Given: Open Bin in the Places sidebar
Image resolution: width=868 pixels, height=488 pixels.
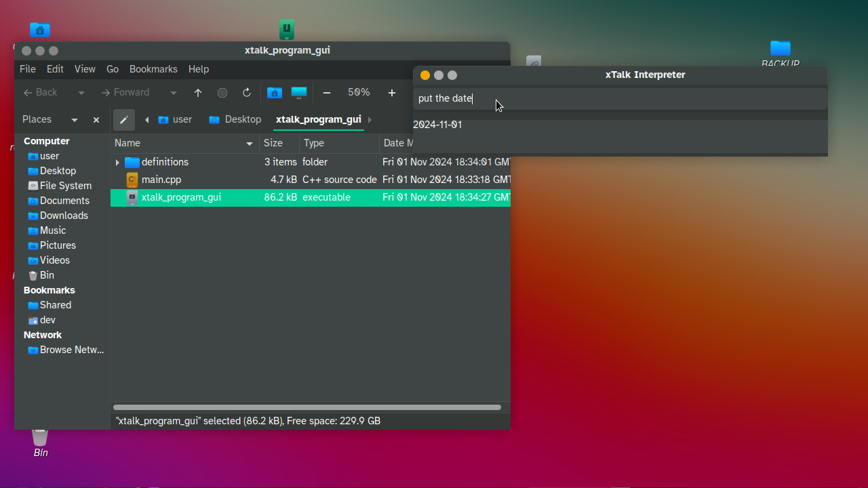Looking at the screenshot, I should point(41,275).
